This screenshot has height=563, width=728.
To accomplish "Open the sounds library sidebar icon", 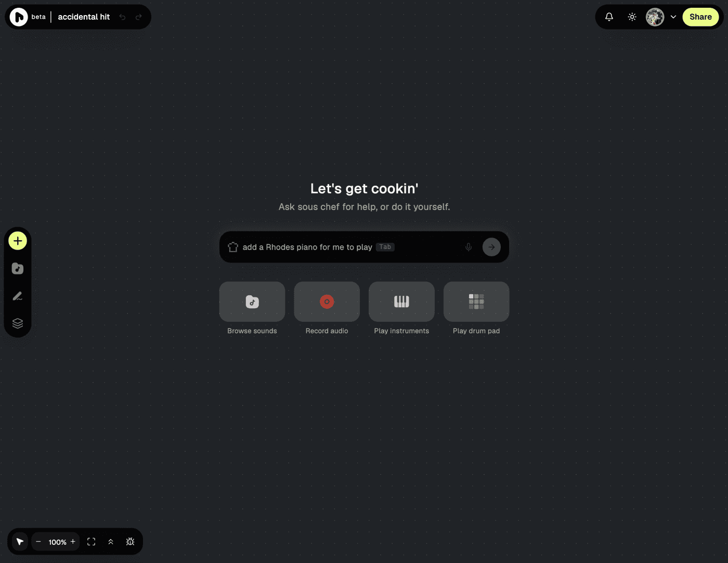I will point(18,268).
